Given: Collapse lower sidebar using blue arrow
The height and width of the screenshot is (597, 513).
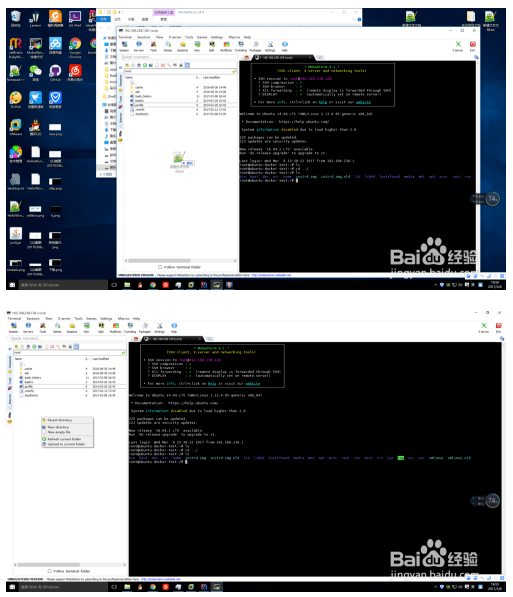Looking at the screenshot, I should (x=10, y=349).
